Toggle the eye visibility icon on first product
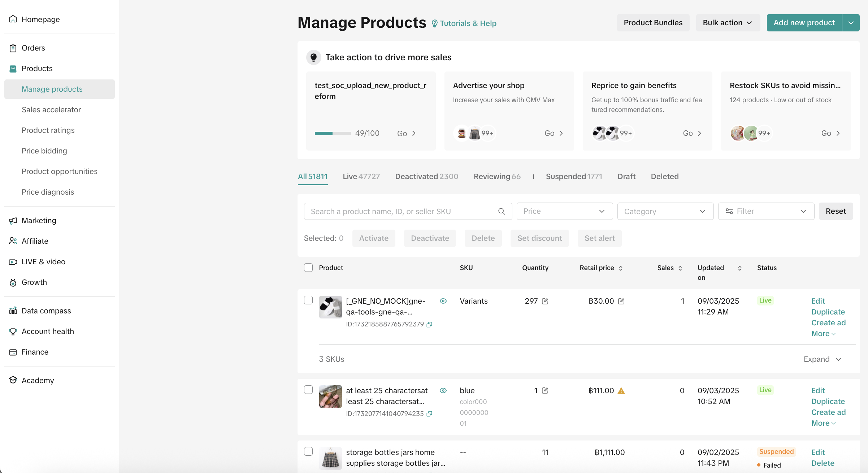This screenshot has height=473, width=868. point(443,301)
